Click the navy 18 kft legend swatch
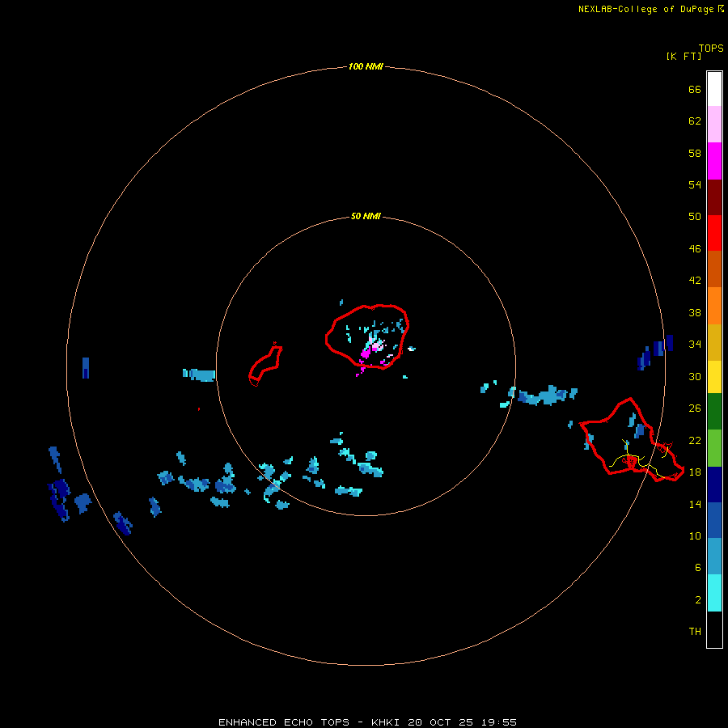Viewport: 728px width, 728px height. [714, 485]
